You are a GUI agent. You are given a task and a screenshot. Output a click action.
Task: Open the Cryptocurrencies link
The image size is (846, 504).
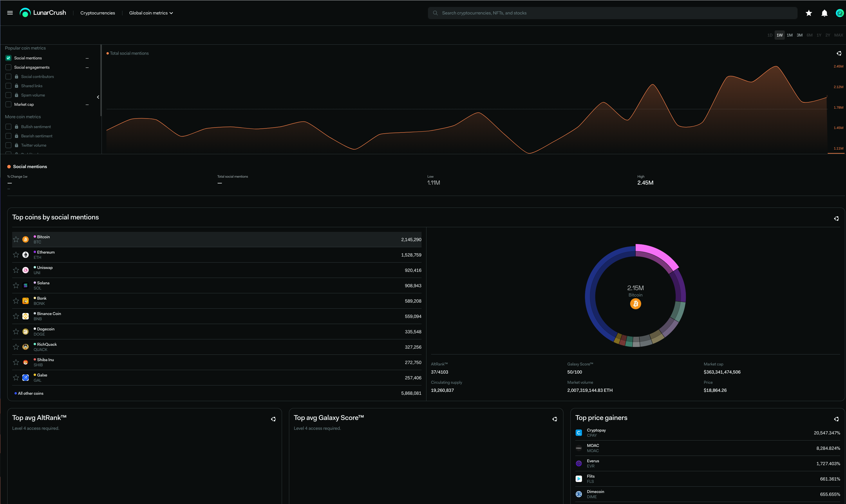[x=97, y=13]
